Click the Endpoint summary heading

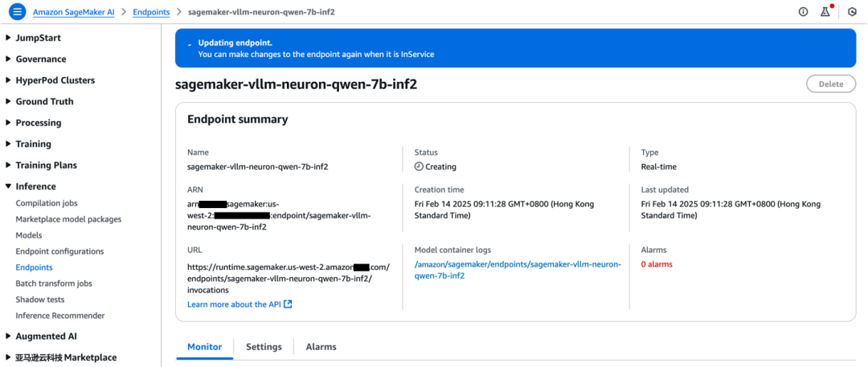pyautogui.click(x=237, y=119)
